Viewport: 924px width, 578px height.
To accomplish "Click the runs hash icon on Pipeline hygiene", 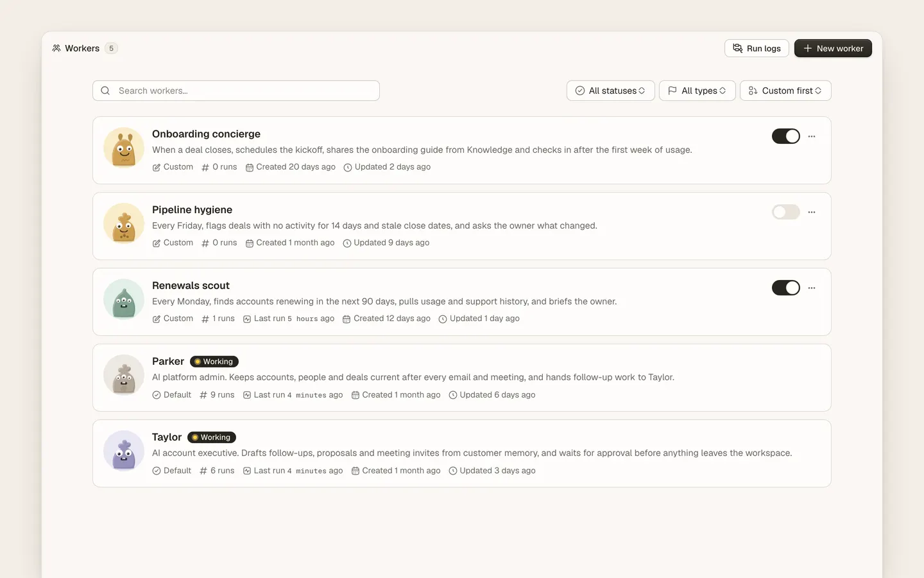I will tap(205, 243).
